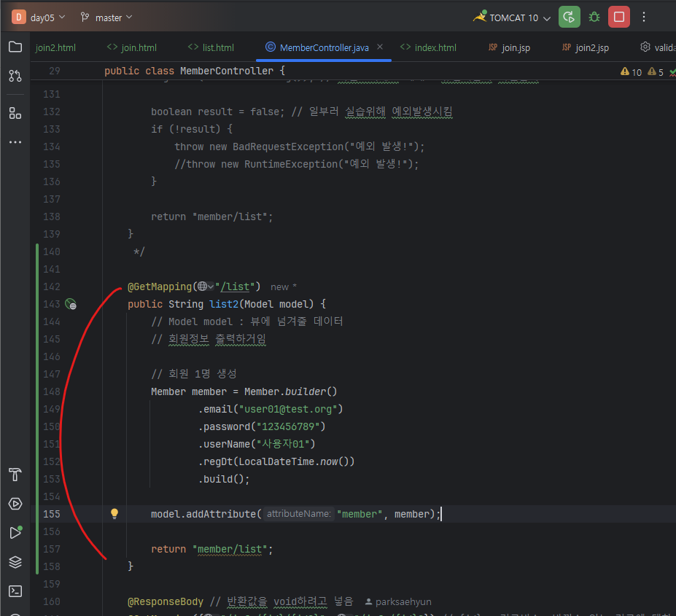Open the TOMCAT 10 run configuration dropdown
Viewport: 676px width, 616px height.
tap(512, 17)
